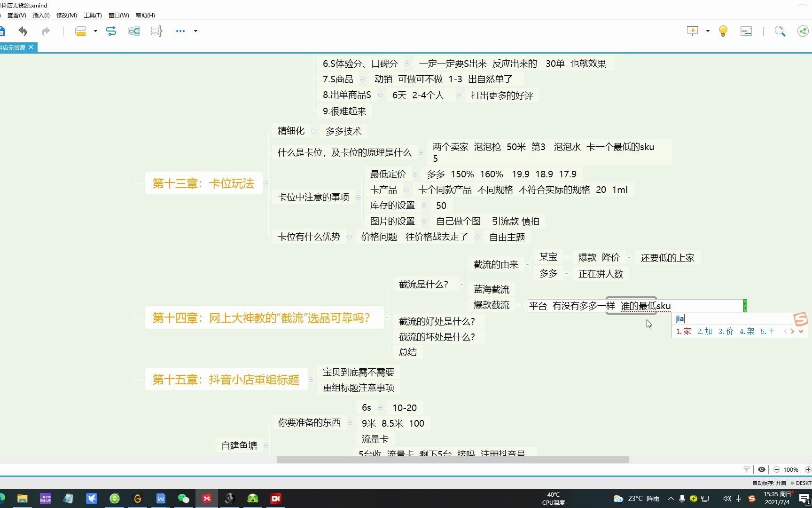Click the 爆款截流 topic text field being edited
The height and width of the screenshot is (508, 812).
635,306
